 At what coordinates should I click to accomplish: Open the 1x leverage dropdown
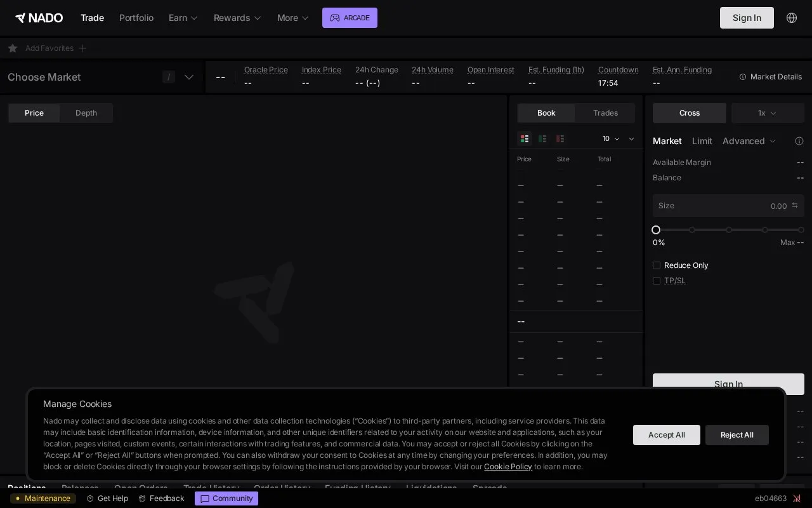pyautogui.click(x=768, y=113)
